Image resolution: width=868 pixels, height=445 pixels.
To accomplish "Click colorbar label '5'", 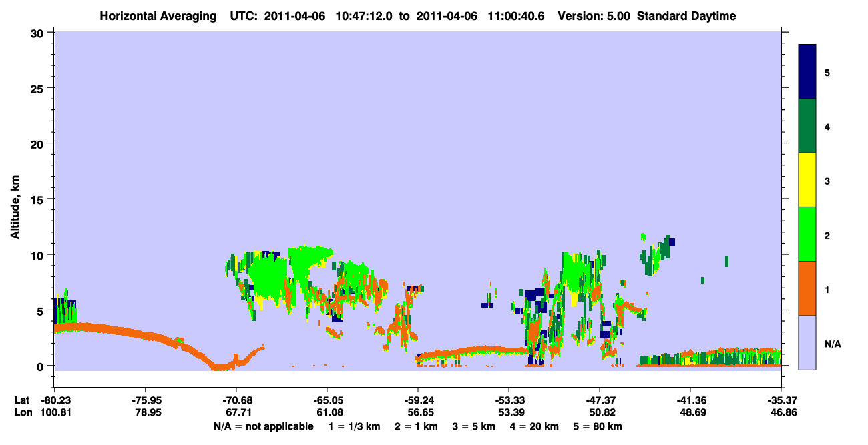I will 827,72.
